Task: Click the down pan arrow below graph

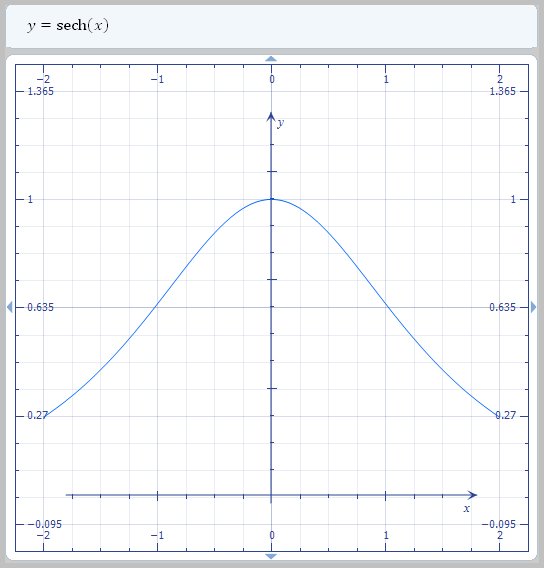Action: click(x=271, y=556)
